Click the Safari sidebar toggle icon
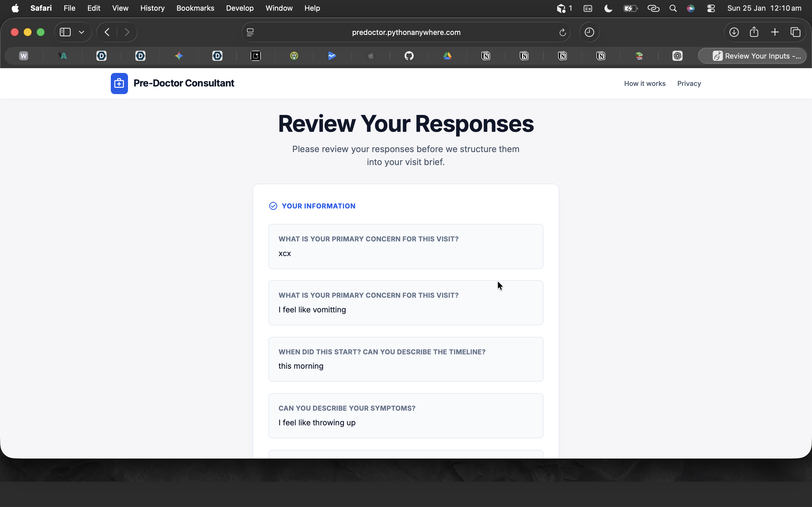The height and width of the screenshot is (507, 812). point(65,32)
